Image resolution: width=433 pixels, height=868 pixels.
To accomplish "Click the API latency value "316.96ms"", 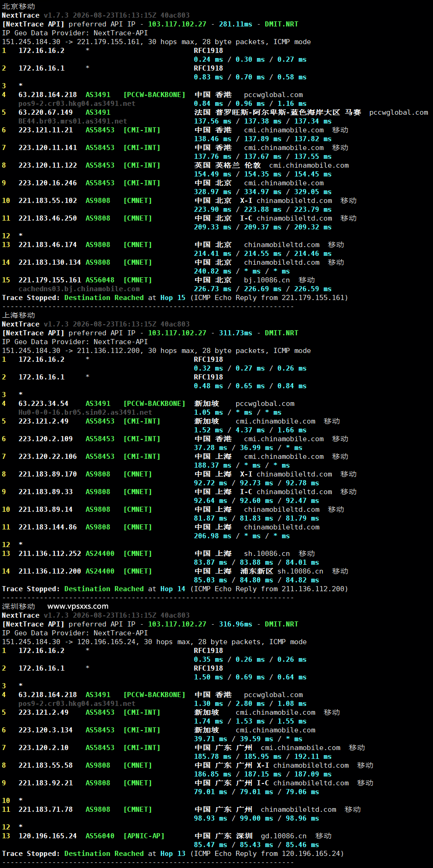I will point(236,624).
